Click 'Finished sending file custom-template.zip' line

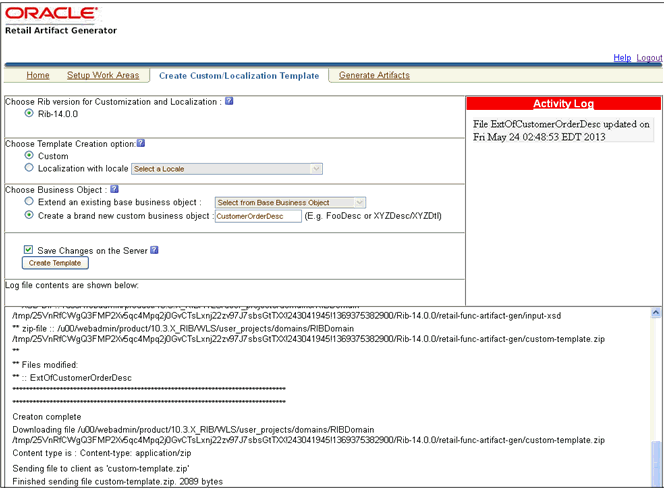click(117, 482)
